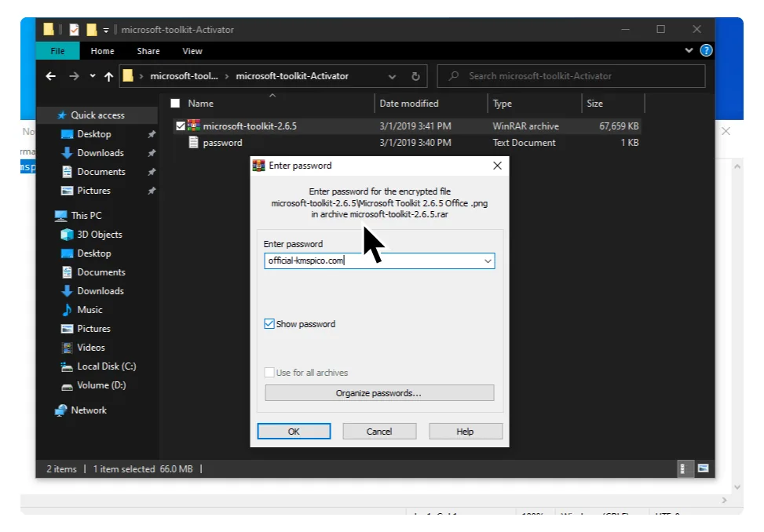Click the WinRAR archive icon of microsoft-toolkit-2.6.5

[193, 126]
